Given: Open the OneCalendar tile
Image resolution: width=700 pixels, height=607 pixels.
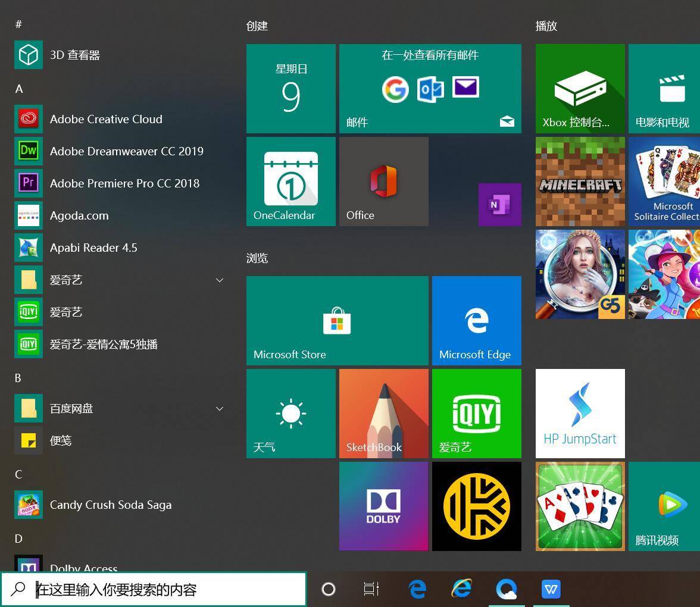Looking at the screenshot, I should point(291,182).
